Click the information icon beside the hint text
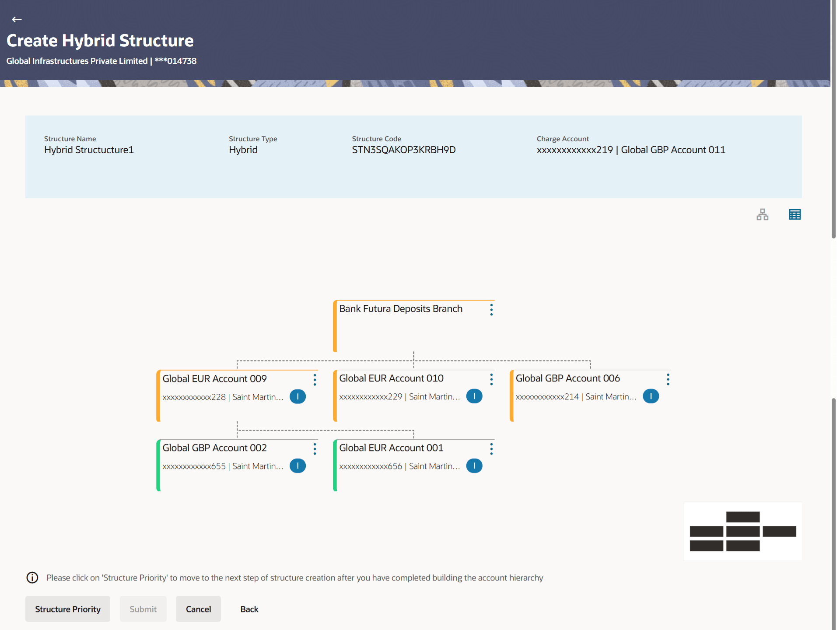 pos(32,577)
